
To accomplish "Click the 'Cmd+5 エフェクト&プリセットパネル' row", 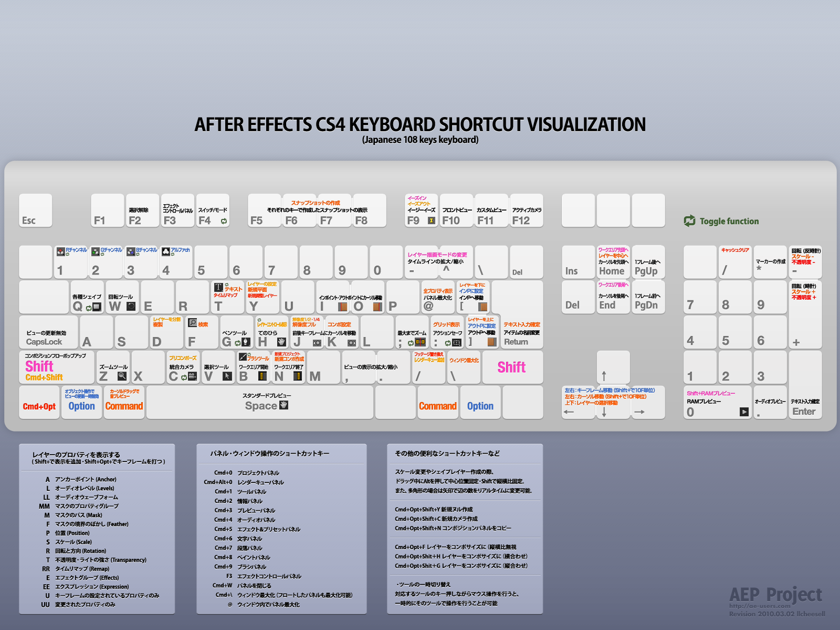I will (257, 529).
